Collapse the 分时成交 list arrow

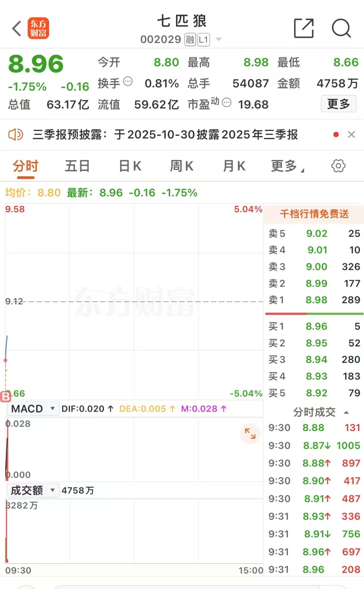coord(346,412)
